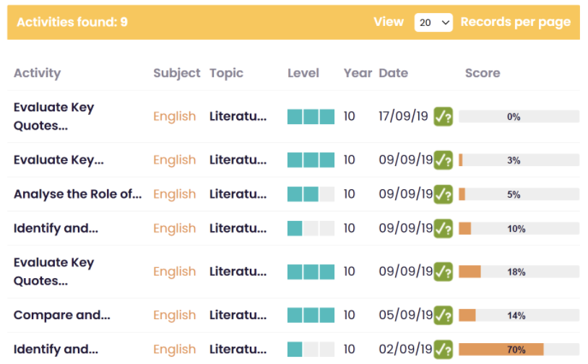Screen dimensions: 588x364
Task: Sort by the Score column header
Action: [483, 73]
